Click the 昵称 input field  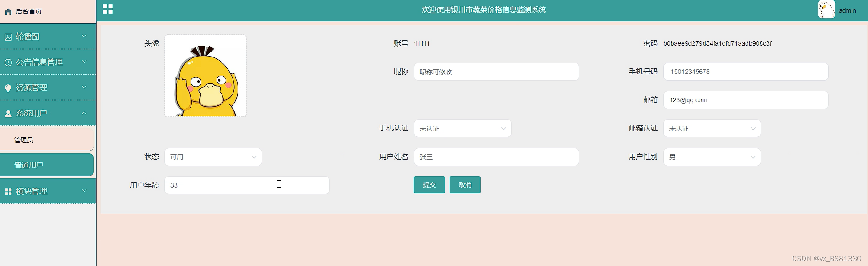497,72
